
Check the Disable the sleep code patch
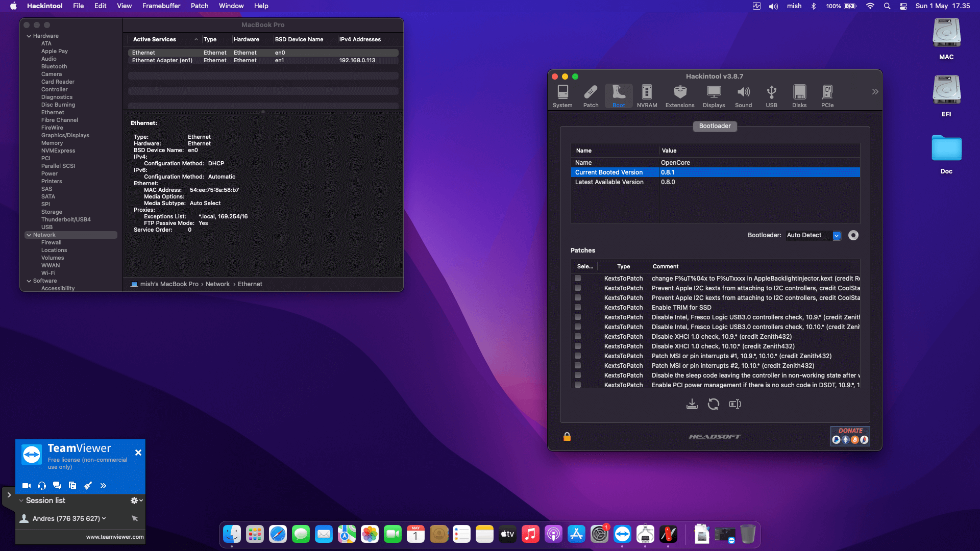578,375
